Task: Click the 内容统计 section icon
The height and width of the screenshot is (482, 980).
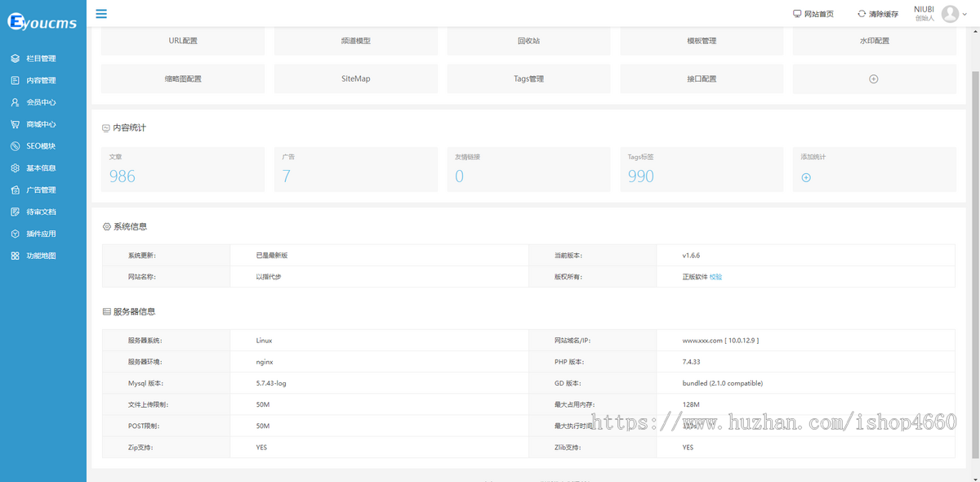Action: [x=105, y=128]
